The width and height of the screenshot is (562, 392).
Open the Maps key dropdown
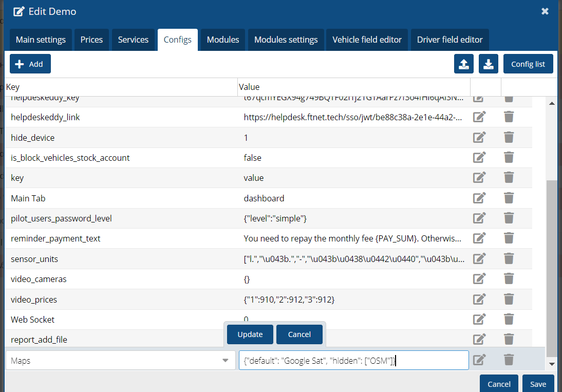tap(225, 361)
